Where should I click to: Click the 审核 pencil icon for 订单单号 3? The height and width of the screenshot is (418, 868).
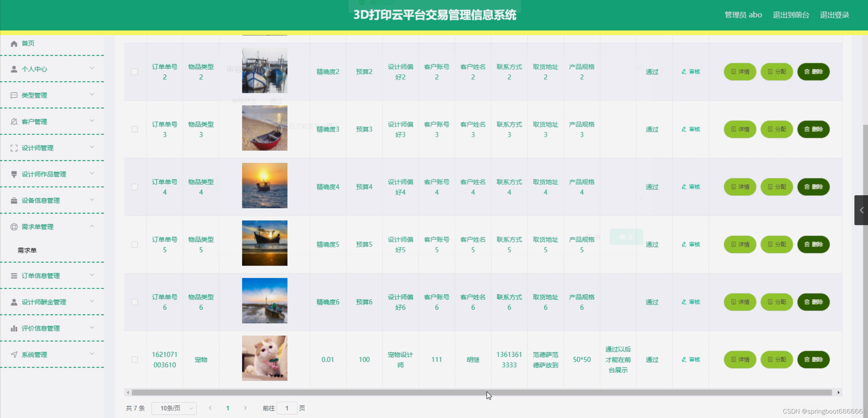pyautogui.click(x=684, y=129)
